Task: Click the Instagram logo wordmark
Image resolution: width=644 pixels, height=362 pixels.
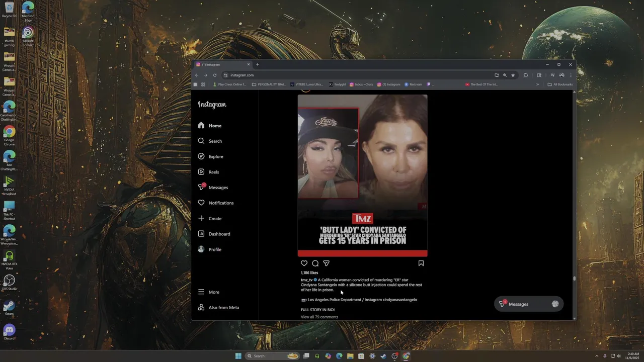Action: pos(212,105)
